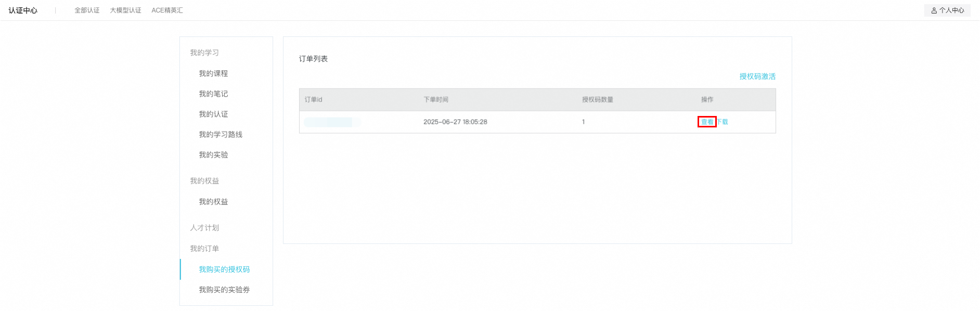Select 我的实验 in sidebar
This screenshot has height=311, width=980.
pyautogui.click(x=213, y=154)
